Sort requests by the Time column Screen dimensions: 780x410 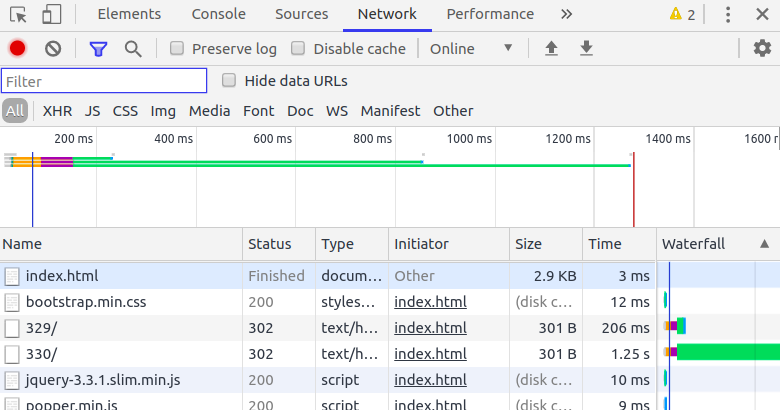(619, 244)
